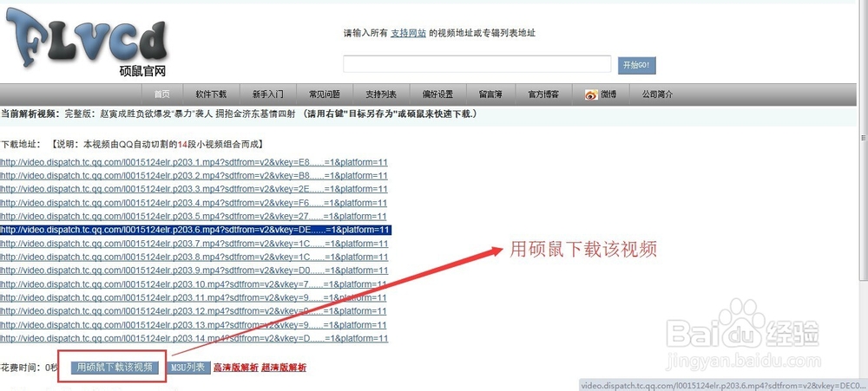The image size is (868, 391).
Task: Open the 支持网站 link
Action: pos(408,33)
